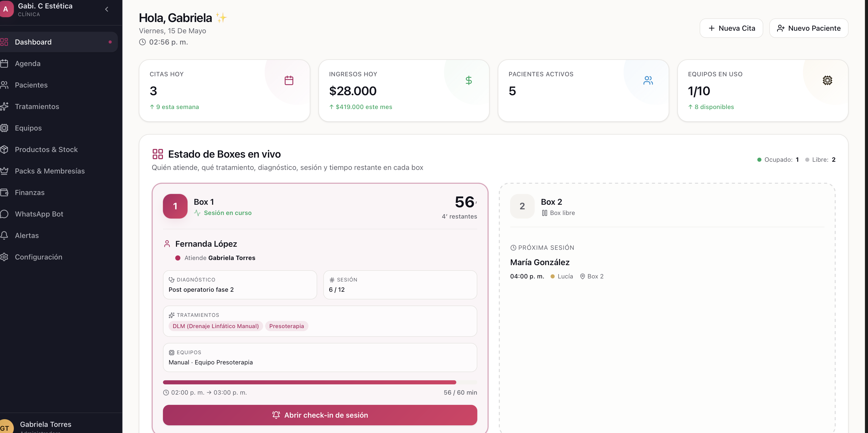Click Abrir check-in de sesión button

tap(320, 415)
